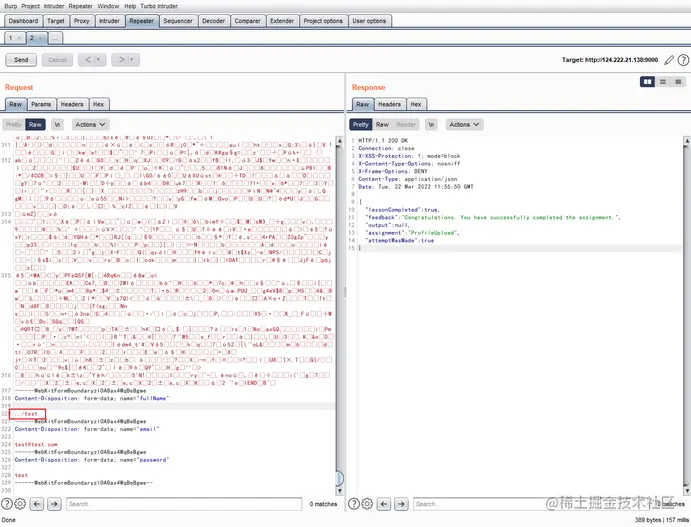The image size is (691, 527).
Task: Click the edit target pencil icon
Action: (x=669, y=60)
